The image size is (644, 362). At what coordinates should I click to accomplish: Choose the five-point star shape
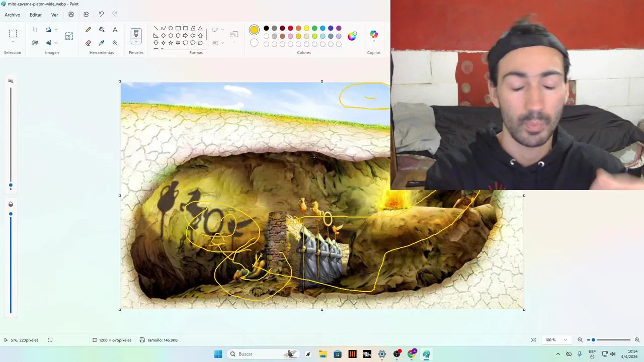[x=171, y=43]
